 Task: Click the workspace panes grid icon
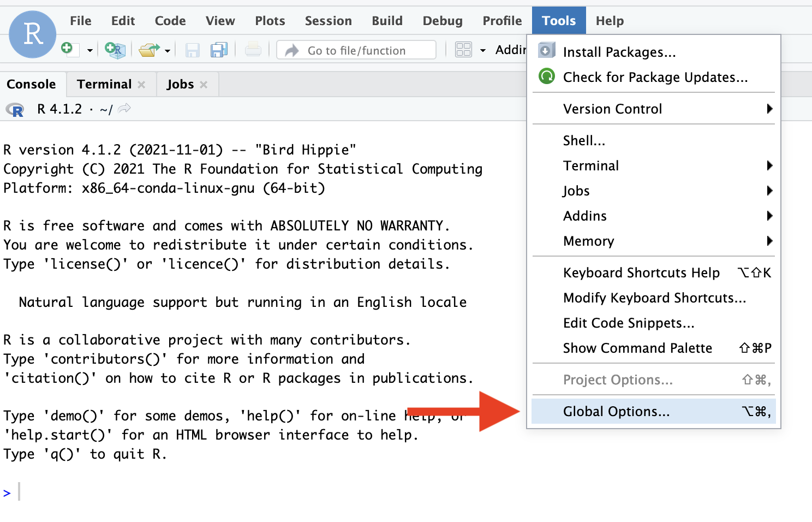click(x=463, y=50)
